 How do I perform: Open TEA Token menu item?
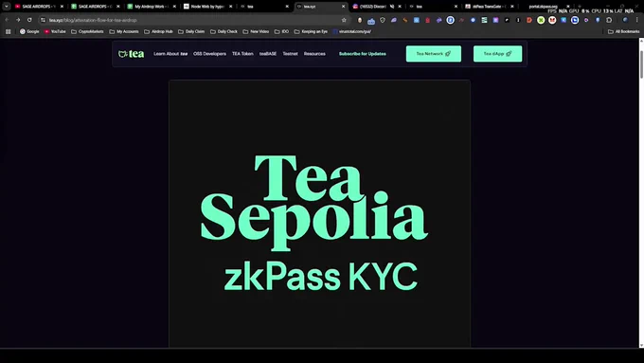coord(242,54)
